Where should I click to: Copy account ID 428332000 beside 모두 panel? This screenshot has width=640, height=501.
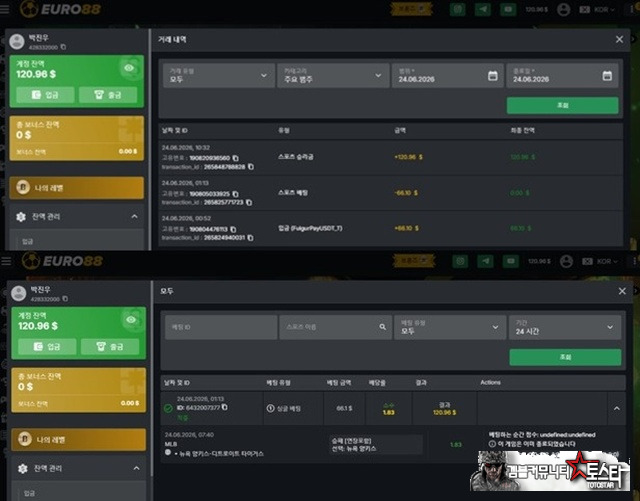coord(65,299)
